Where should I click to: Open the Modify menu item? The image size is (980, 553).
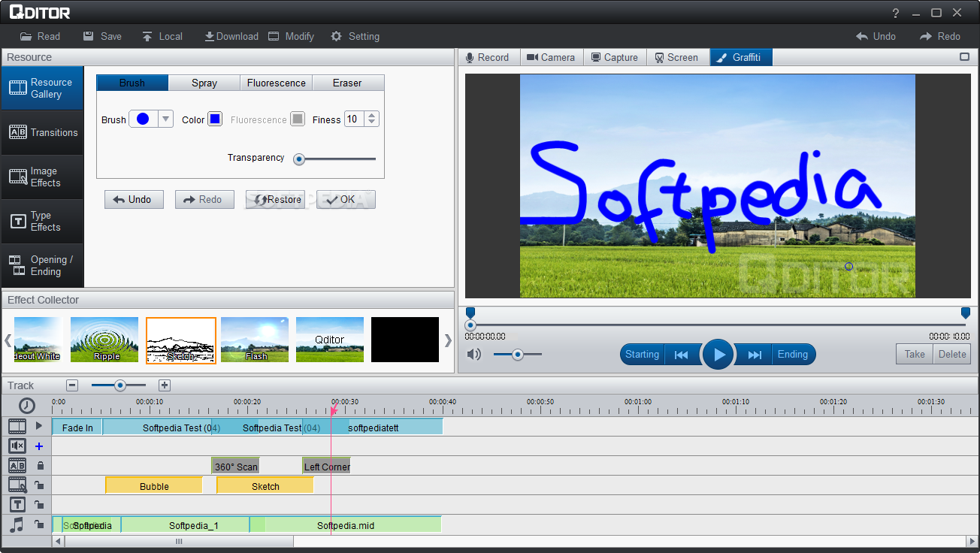[291, 36]
